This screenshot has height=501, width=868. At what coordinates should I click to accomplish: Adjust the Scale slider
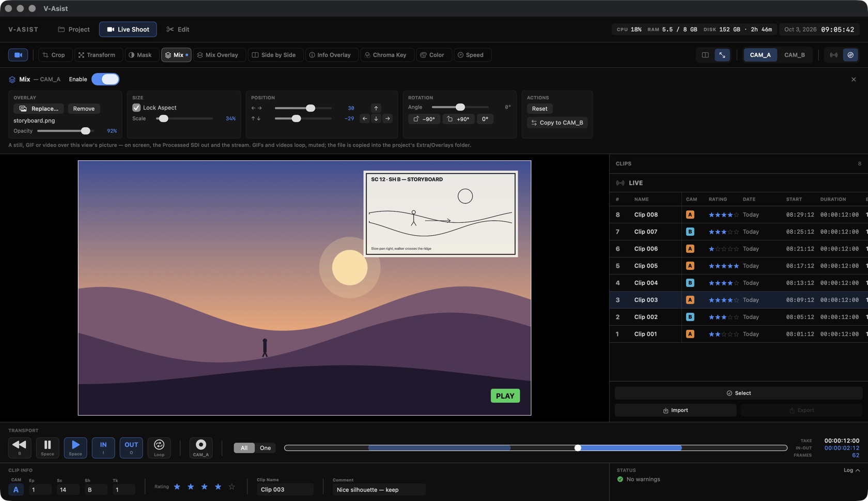184,118
